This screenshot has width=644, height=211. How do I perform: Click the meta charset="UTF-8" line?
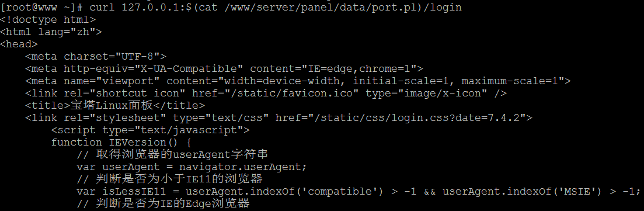[96, 56]
